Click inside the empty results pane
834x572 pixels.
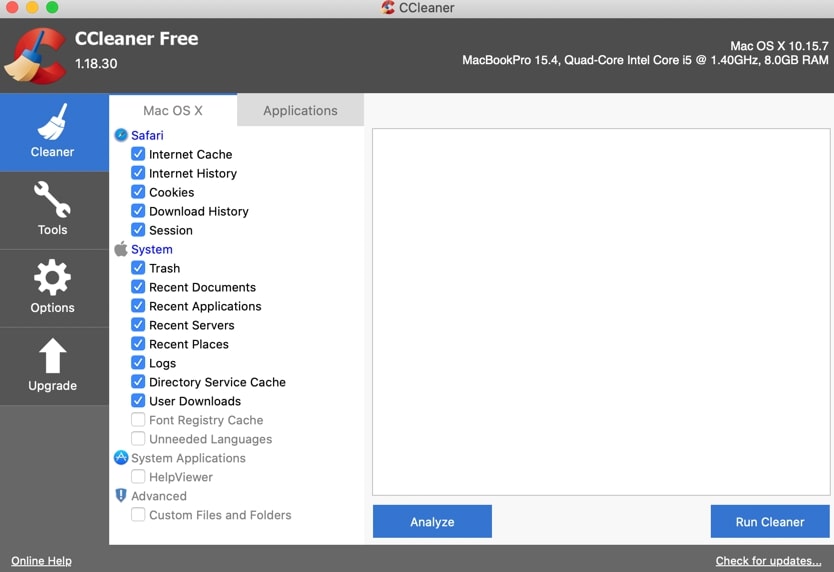tap(601, 312)
